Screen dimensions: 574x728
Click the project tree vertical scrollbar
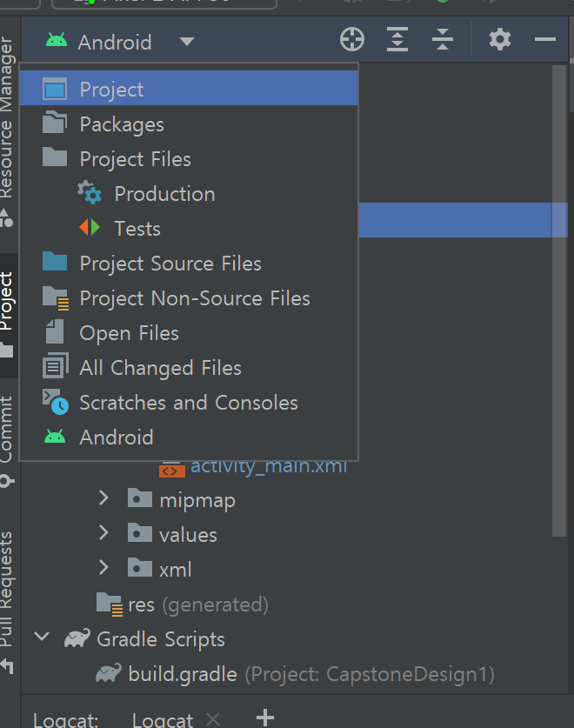pos(559,301)
